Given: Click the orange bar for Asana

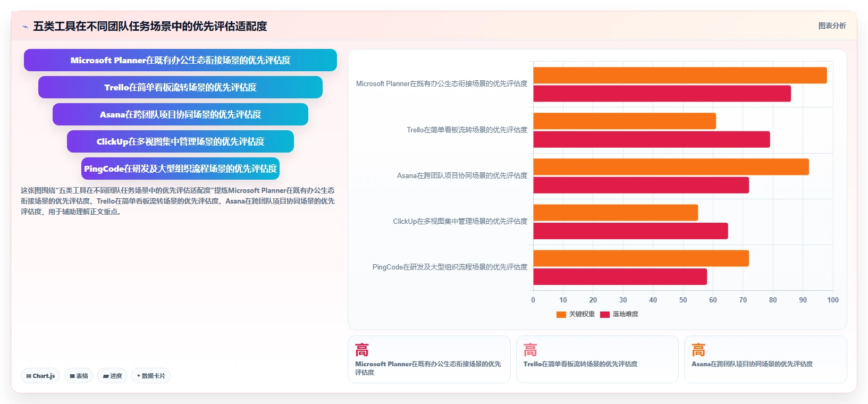Looking at the screenshot, I should click(671, 167).
